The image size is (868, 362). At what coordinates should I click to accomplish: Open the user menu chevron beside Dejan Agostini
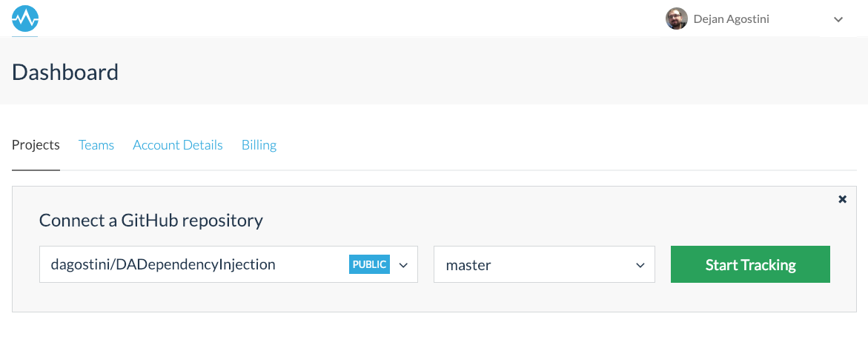point(838,20)
